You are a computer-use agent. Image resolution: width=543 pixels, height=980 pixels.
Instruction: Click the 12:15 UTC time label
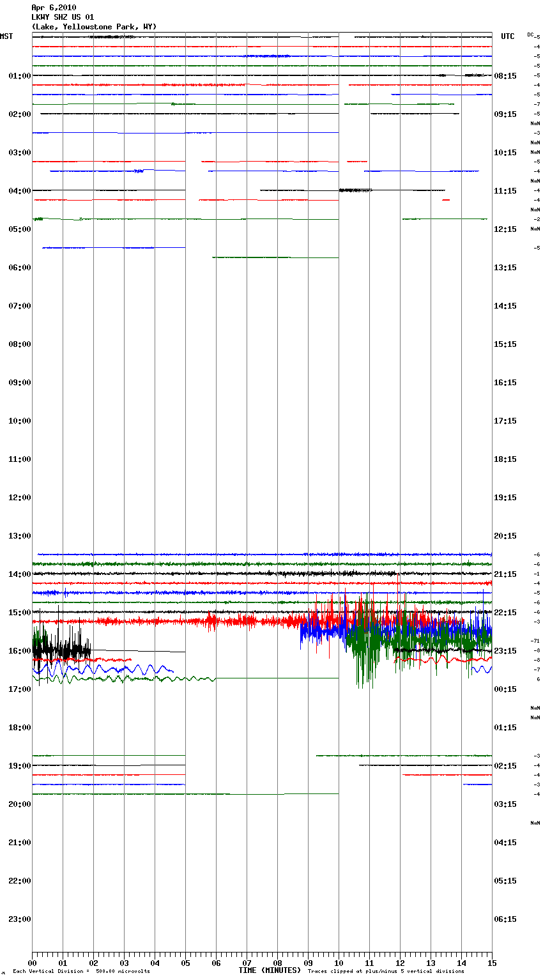coord(505,229)
